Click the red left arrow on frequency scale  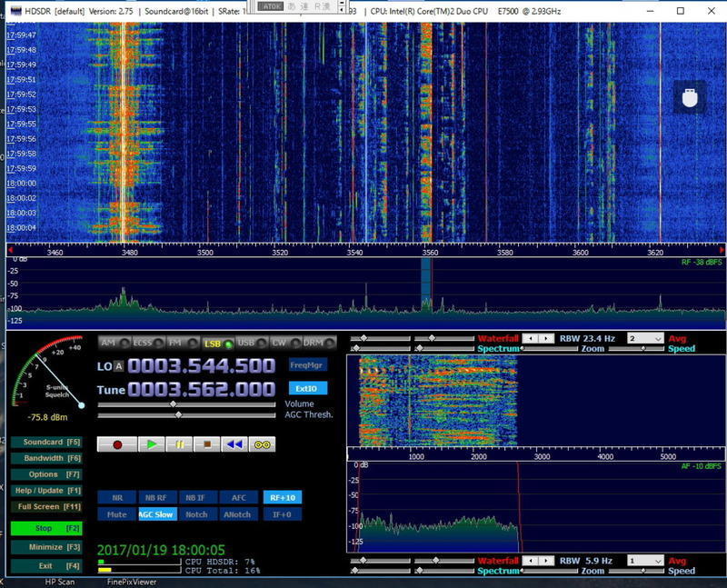point(10,250)
